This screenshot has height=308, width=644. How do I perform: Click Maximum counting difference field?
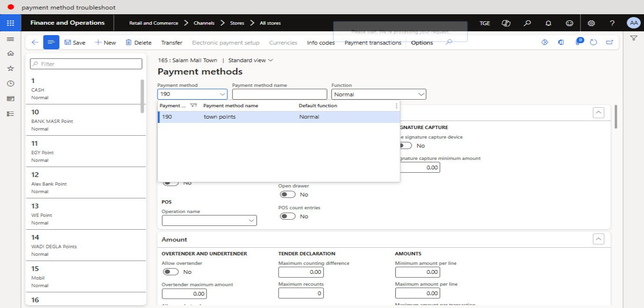point(301,272)
